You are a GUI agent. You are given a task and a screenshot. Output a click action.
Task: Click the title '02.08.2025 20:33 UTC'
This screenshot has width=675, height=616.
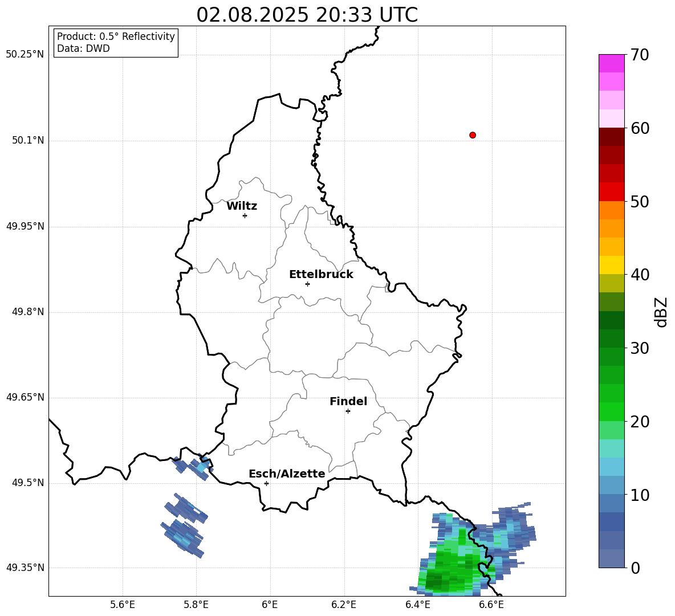[x=307, y=15]
